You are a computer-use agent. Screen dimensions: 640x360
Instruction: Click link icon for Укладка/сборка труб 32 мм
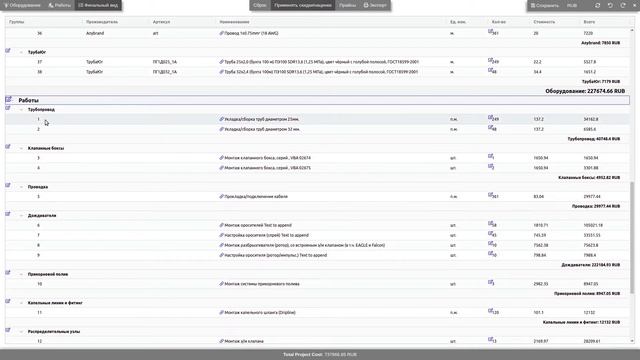pos(222,129)
